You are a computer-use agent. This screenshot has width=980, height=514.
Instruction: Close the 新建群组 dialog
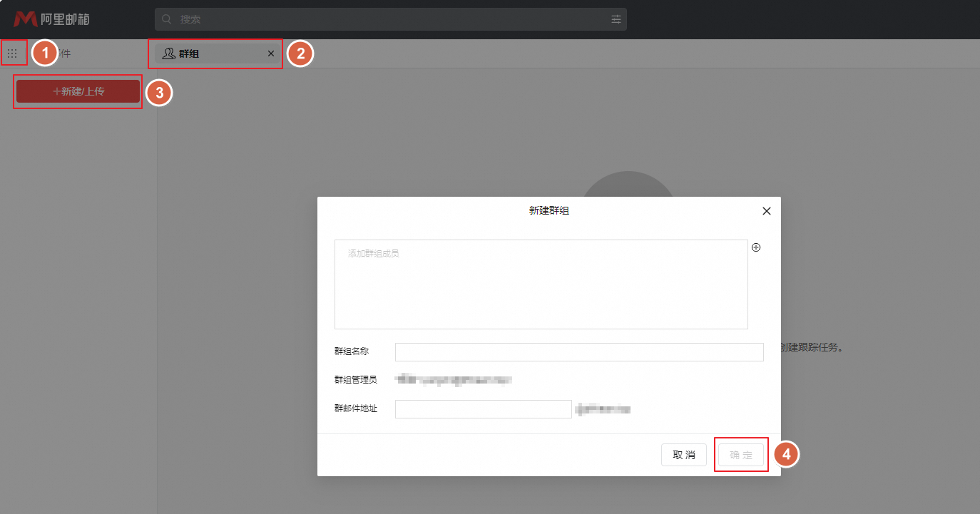[x=767, y=211]
